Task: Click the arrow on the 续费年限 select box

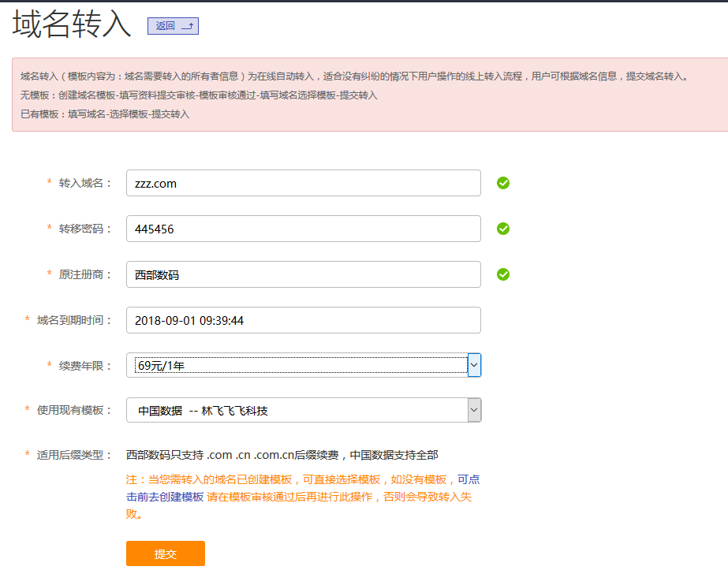Action: pos(474,365)
